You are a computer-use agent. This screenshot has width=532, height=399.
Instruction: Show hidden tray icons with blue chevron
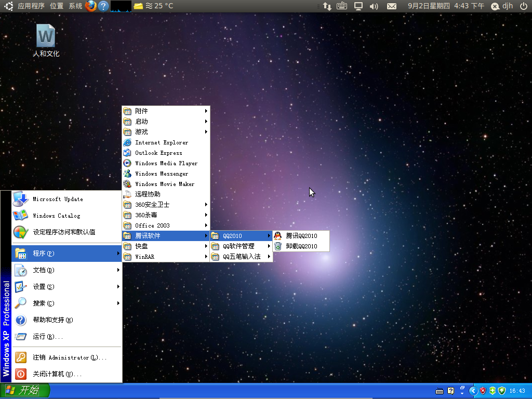point(473,391)
